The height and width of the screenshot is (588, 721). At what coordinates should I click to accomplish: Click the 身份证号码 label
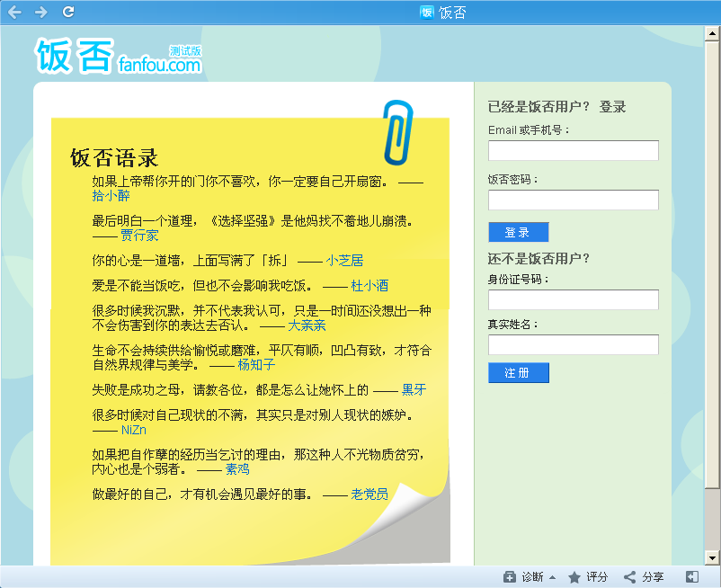518,279
